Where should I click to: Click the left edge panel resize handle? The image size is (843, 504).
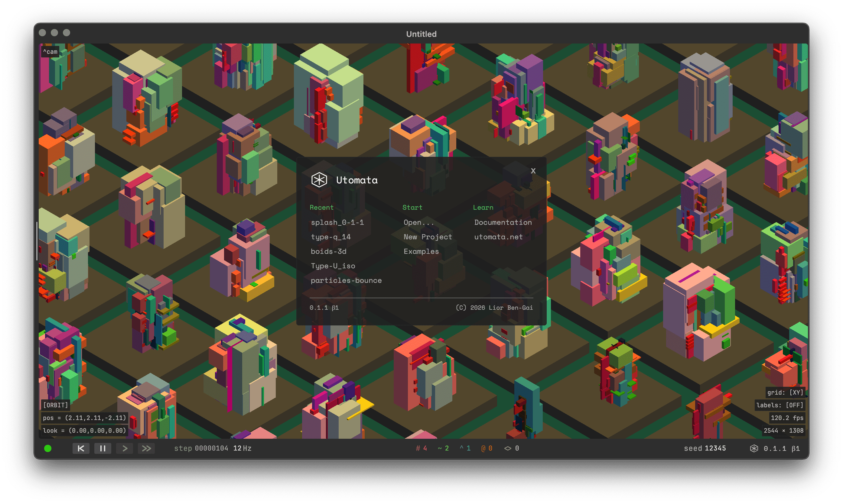(37, 241)
